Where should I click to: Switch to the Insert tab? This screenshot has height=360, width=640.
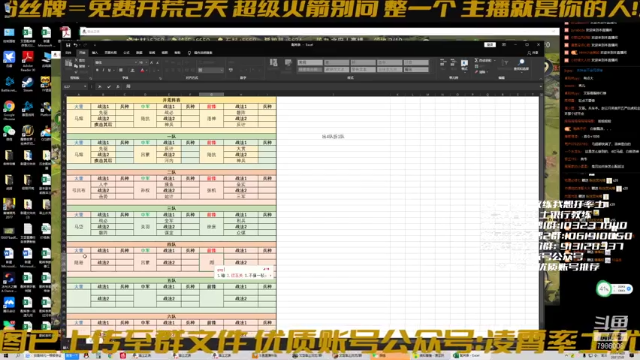95,53
